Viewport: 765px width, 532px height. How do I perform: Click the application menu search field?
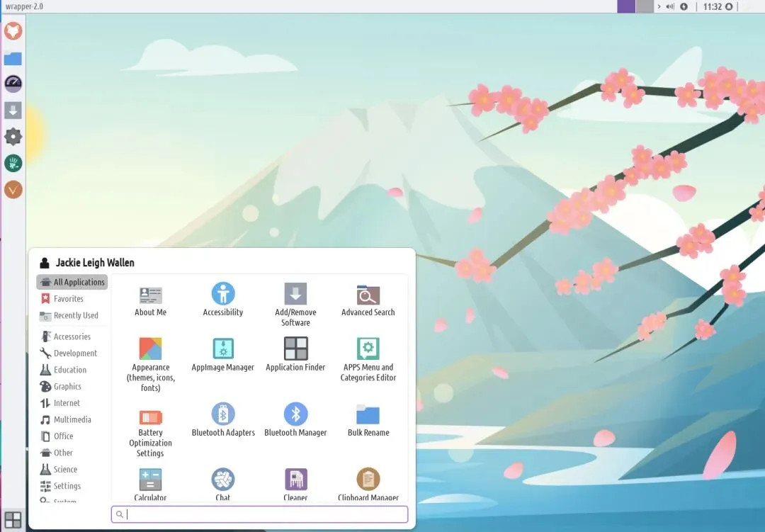point(259,514)
